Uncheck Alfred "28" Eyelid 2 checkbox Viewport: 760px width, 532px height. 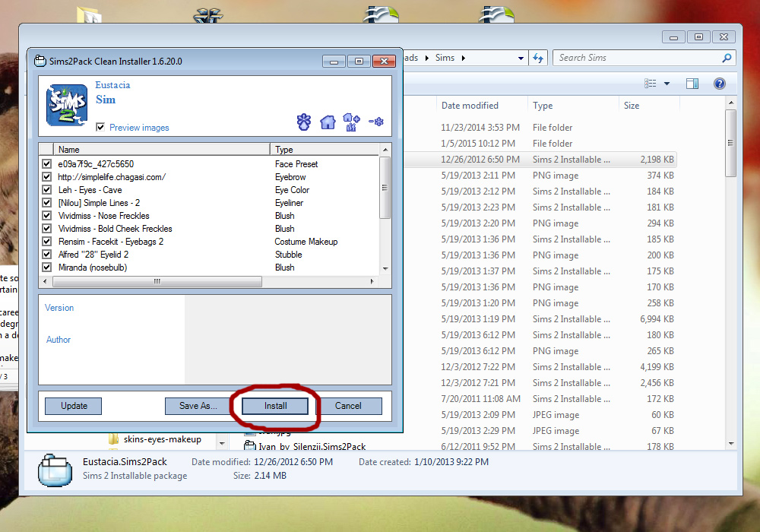click(x=46, y=255)
